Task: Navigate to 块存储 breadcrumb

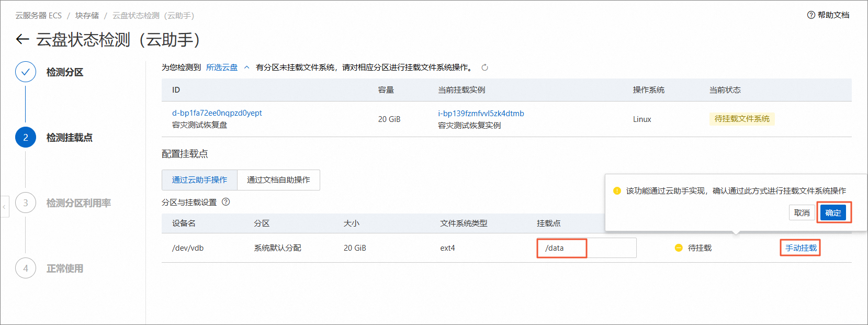Action: coord(87,16)
